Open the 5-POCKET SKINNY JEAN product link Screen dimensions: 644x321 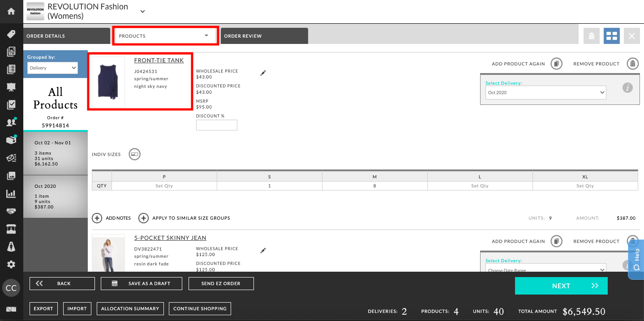[170, 238]
